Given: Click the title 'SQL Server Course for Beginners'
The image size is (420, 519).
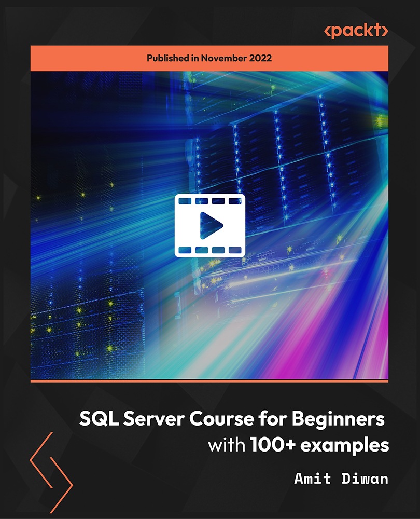Looking at the screenshot, I should pyautogui.click(x=232, y=419).
